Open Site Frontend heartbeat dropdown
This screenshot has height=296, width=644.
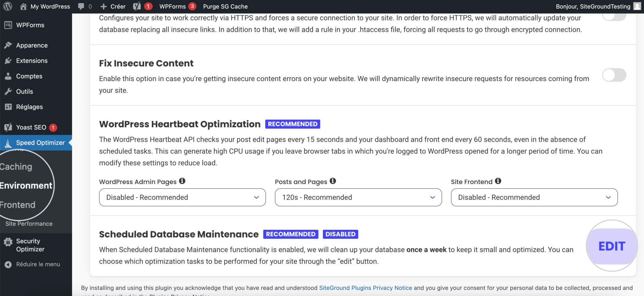(x=534, y=197)
